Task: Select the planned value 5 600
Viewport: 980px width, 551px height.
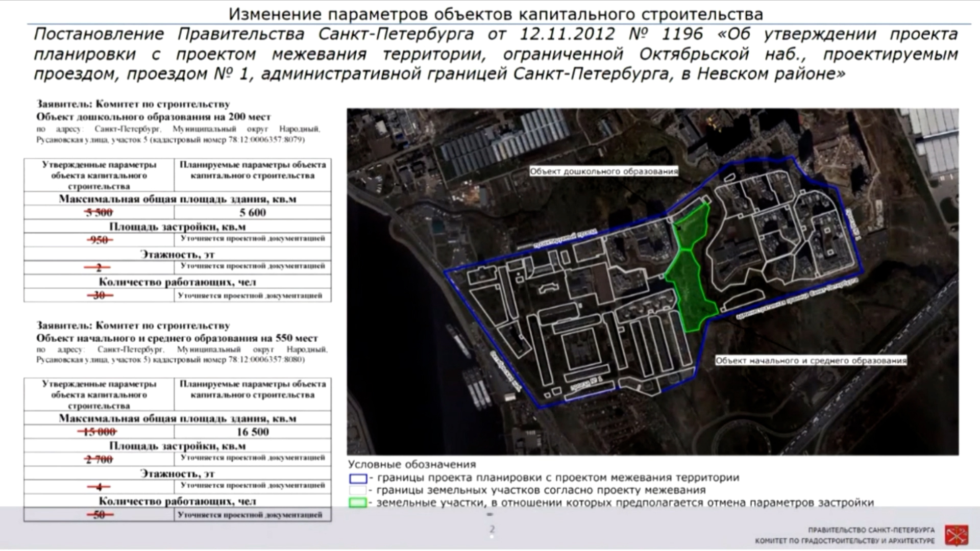Action: point(253,213)
